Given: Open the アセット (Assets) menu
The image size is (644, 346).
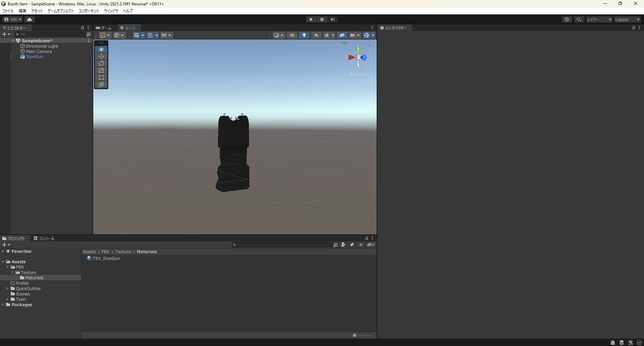Looking at the screenshot, I should (x=37, y=11).
